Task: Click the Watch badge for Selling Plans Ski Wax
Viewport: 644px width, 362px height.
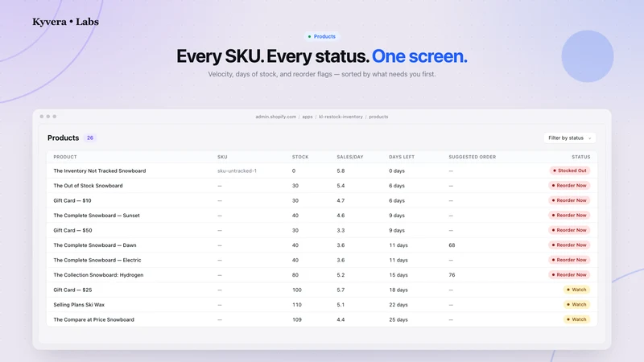Action: [x=576, y=305]
